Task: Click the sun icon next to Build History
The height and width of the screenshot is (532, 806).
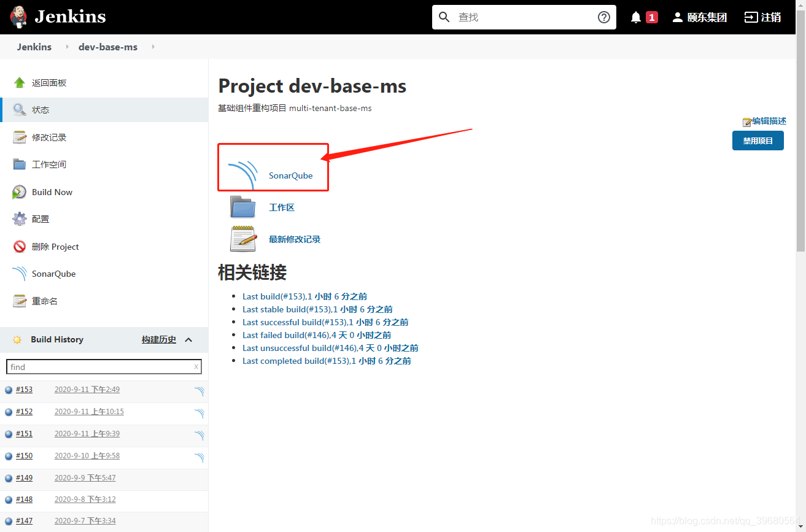Action: tap(17, 340)
